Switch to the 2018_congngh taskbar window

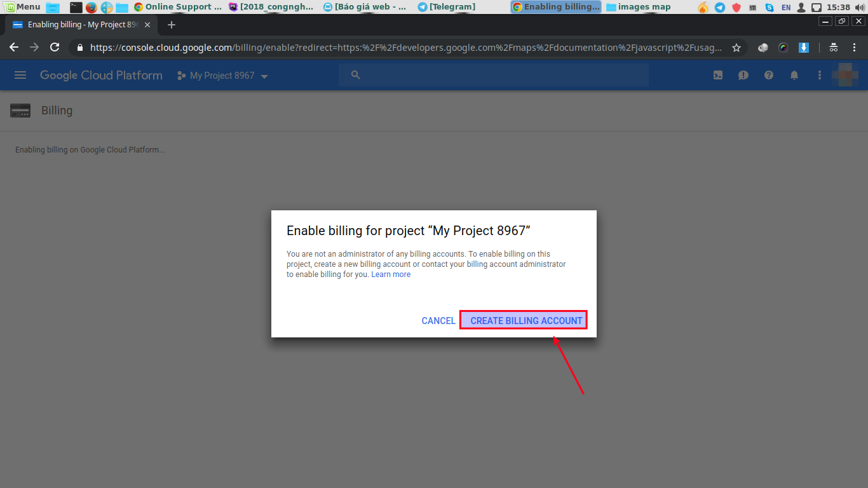click(x=271, y=7)
